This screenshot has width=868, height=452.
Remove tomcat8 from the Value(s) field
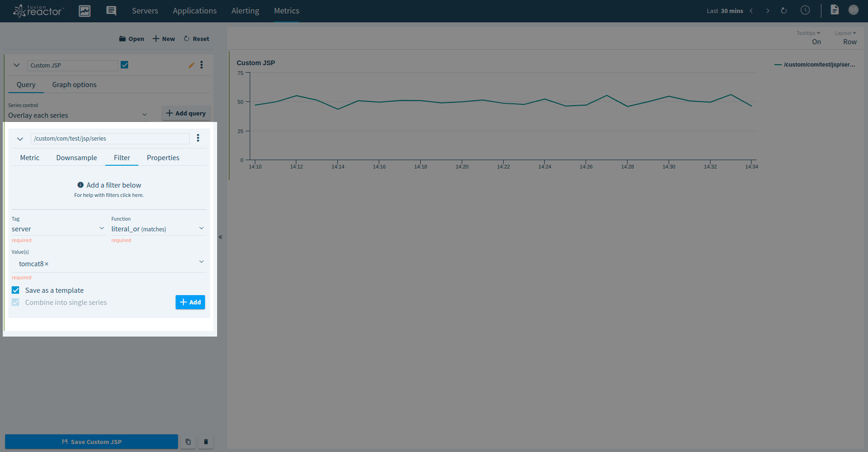[46, 263]
